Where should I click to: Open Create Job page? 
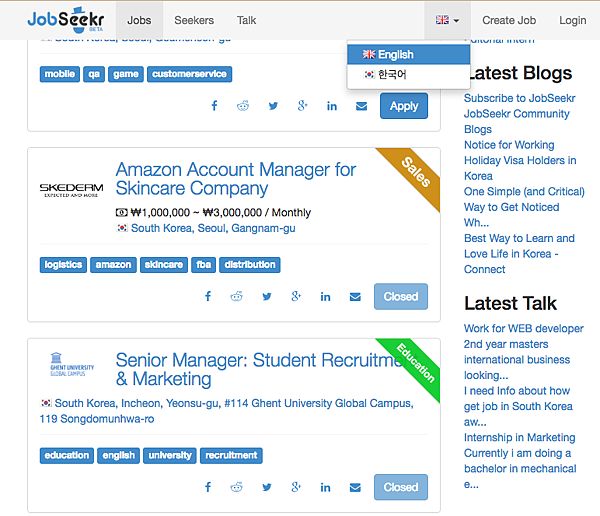pos(509,20)
